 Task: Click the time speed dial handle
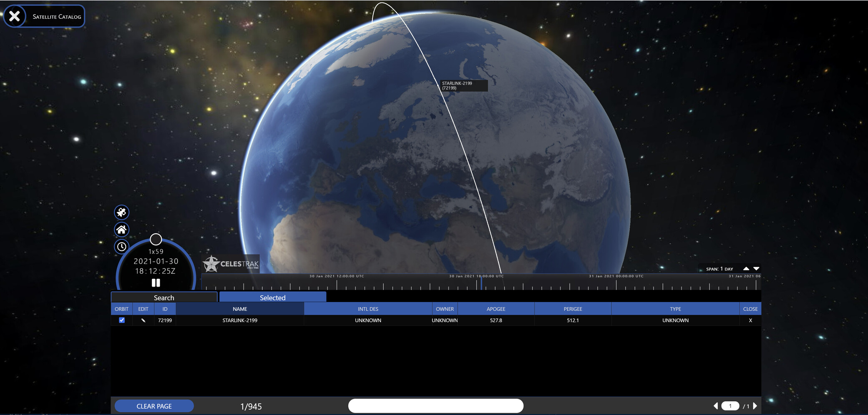pos(156,239)
